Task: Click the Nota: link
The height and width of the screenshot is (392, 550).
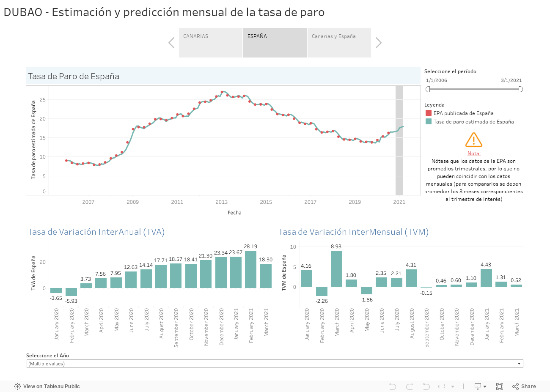Action: coord(474,154)
